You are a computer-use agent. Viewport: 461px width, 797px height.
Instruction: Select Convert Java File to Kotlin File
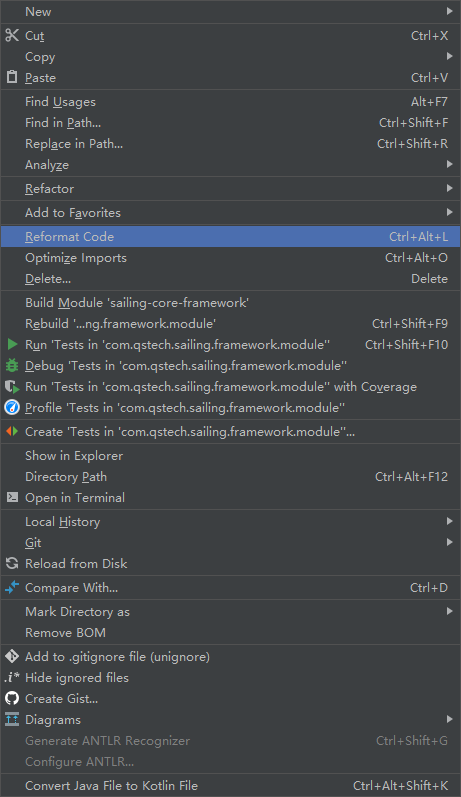click(230, 785)
